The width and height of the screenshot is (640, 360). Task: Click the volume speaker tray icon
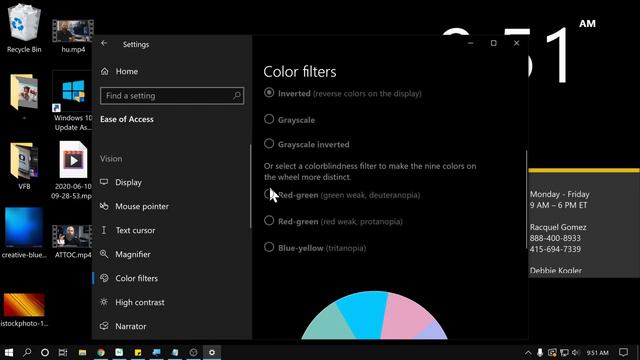[x=576, y=352]
